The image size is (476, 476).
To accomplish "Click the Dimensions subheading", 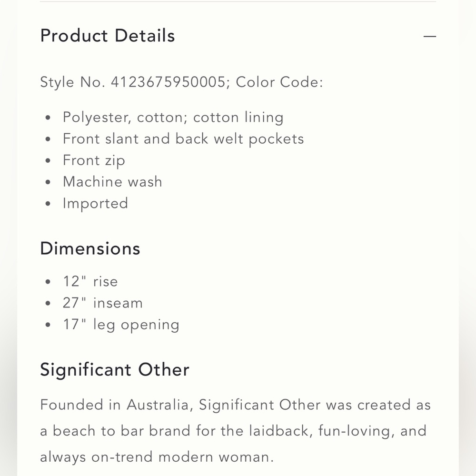I will point(90,249).
